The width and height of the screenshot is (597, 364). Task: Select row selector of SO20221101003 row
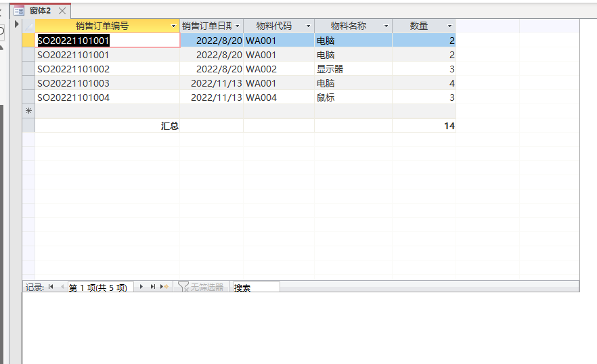28,83
